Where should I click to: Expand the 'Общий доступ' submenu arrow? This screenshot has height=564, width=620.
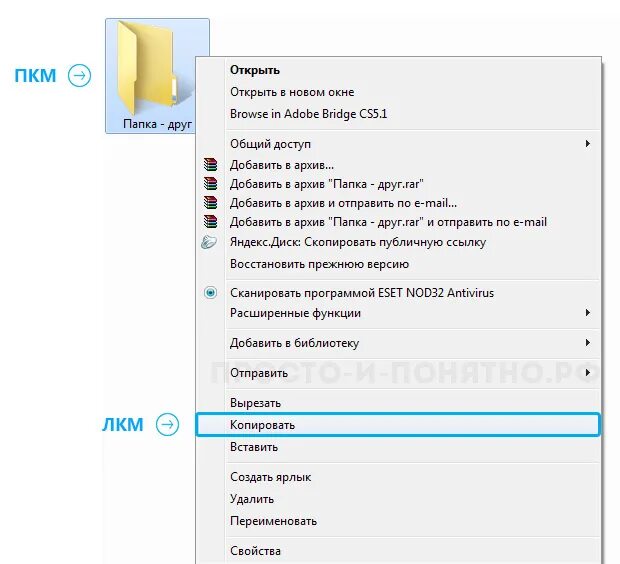(588, 144)
